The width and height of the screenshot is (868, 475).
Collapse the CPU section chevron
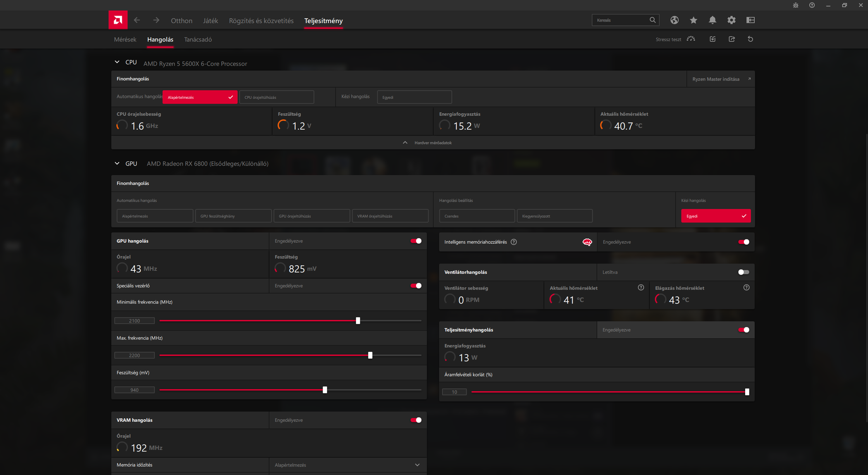[117, 62]
